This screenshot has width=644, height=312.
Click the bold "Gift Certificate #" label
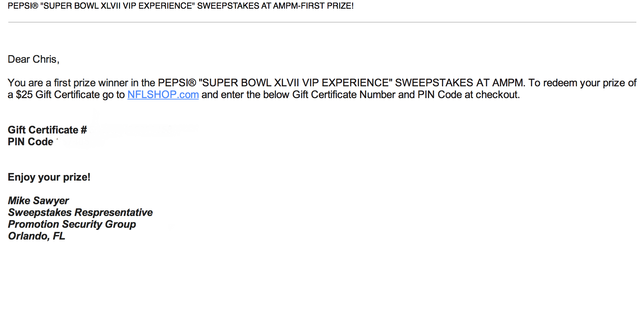click(47, 130)
